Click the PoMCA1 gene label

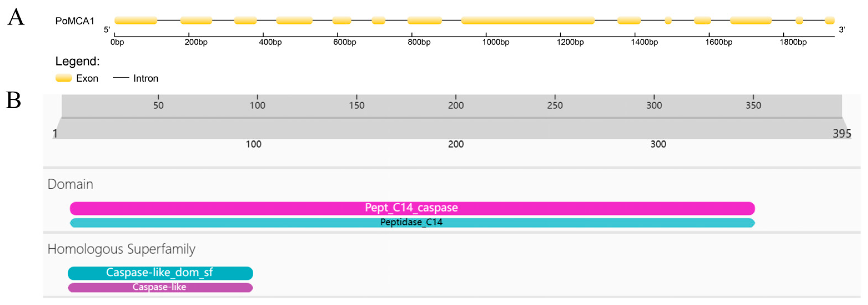click(x=75, y=21)
